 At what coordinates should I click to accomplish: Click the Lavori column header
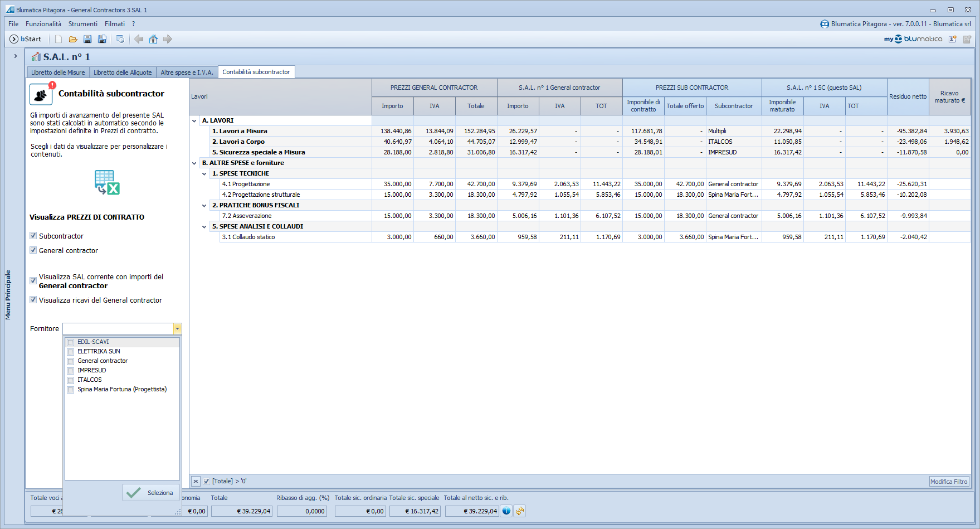[x=281, y=96]
